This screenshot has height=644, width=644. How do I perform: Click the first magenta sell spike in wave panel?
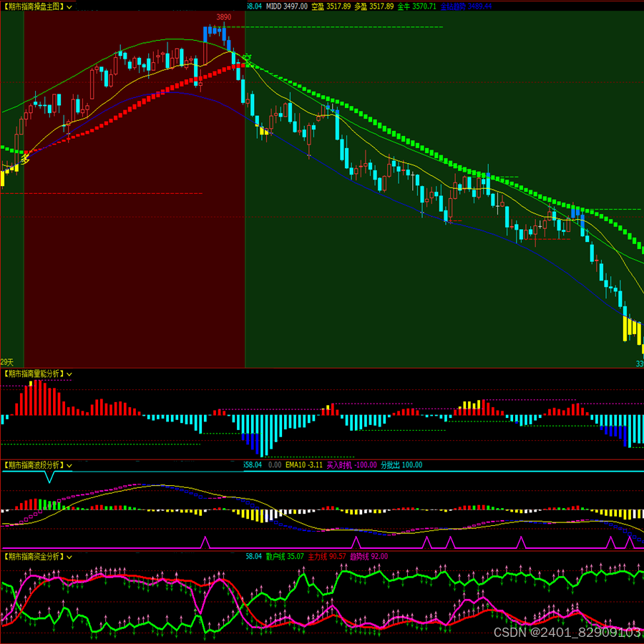point(205,542)
